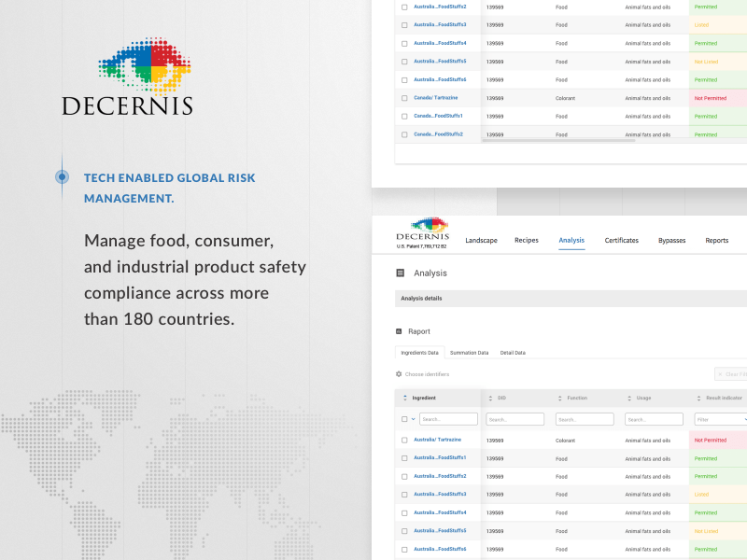Click the gear icon for Choose identifiers

tap(399, 374)
